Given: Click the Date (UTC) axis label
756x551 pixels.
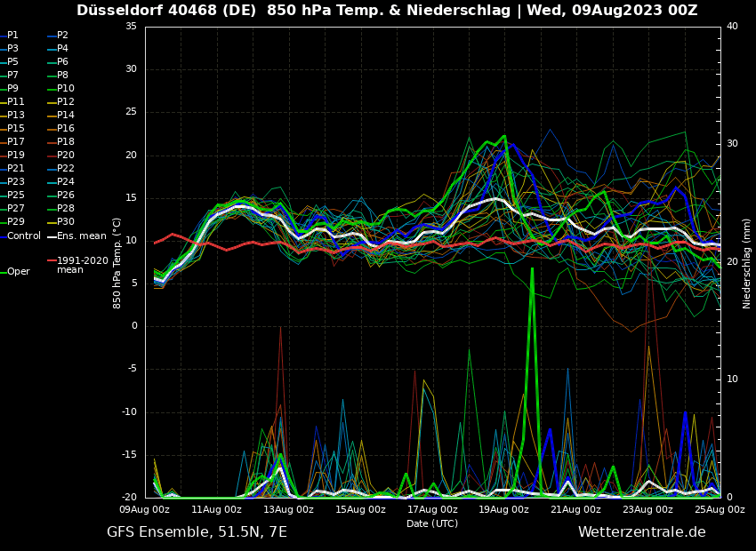Looking at the screenshot, I should pyautogui.click(x=432, y=523).
